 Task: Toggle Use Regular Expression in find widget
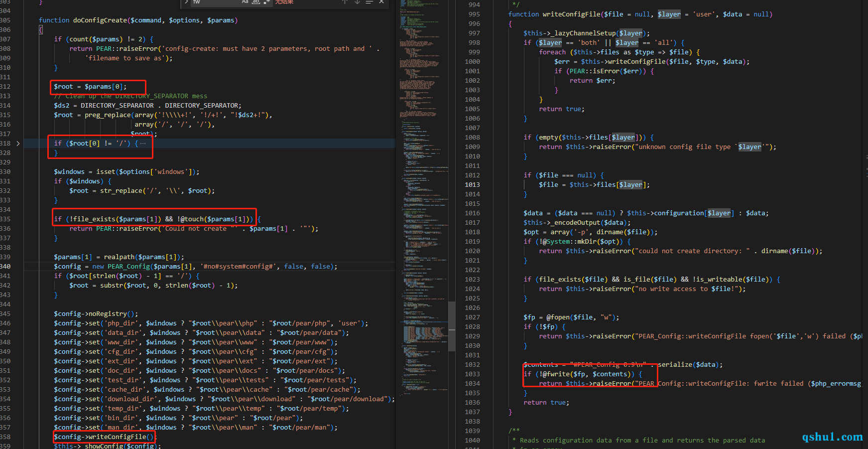pyautogui.click(x=266, y=2)
